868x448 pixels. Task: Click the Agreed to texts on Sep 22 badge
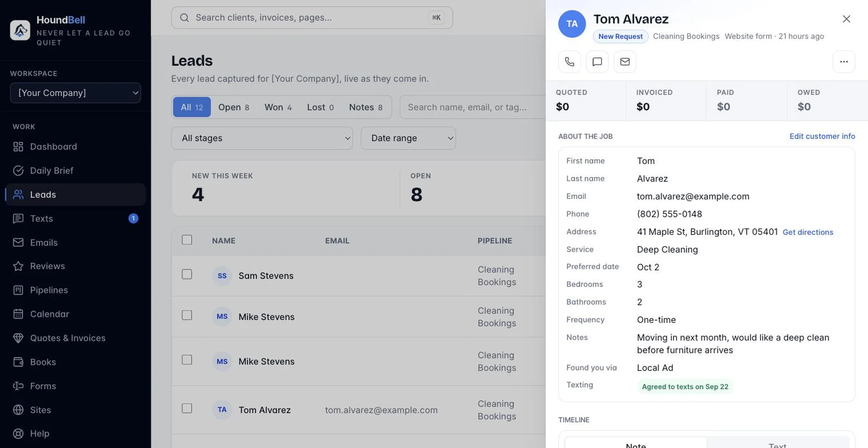[x=685, y=387]
